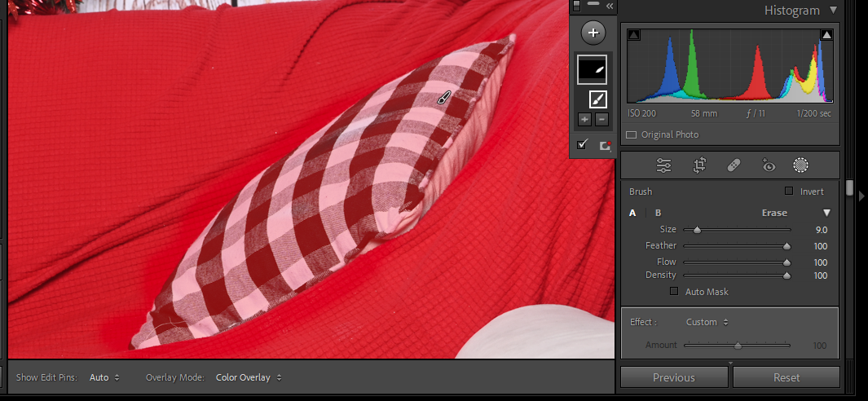Click the Amount value 100
Image resolution: width=868 pixels, height=401 pixels.
pos(820,346)
